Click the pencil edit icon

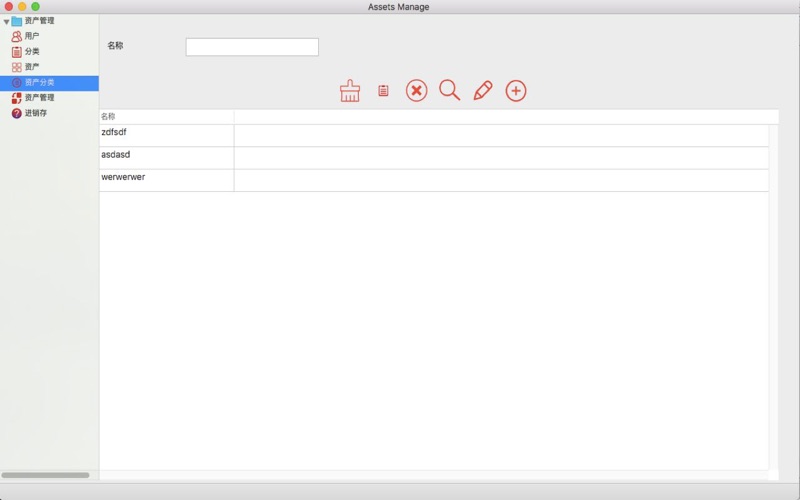(x=483, y=91)
